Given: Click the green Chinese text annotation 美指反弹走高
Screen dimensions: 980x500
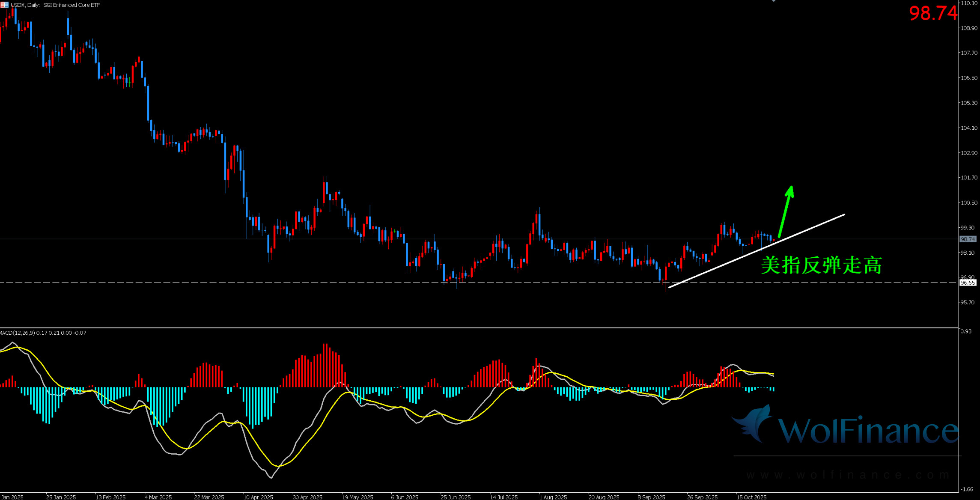Looking at the screenshot, I should point(821,265).
